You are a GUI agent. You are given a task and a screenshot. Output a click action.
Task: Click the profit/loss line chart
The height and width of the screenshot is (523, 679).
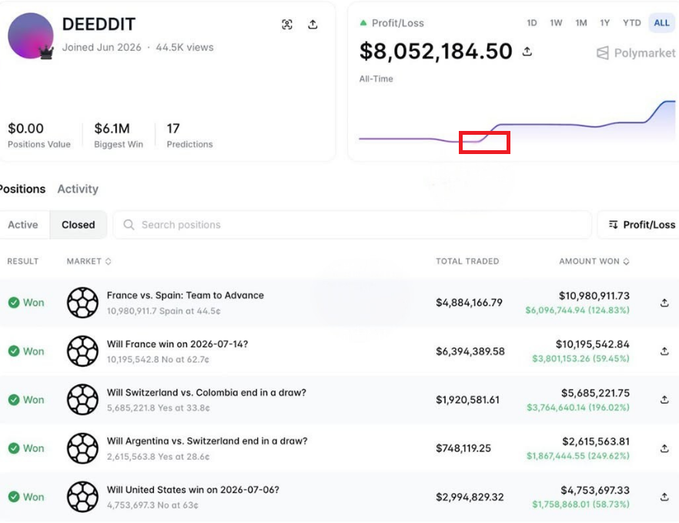click(x=517, y=123)
